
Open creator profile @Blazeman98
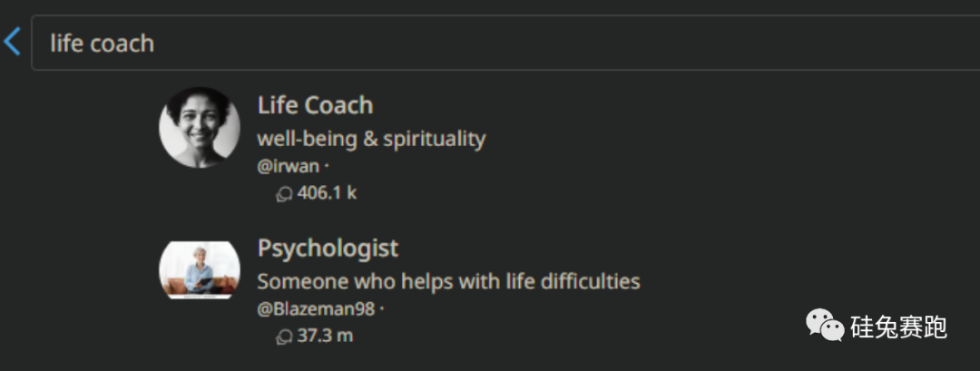click(316, 308)
